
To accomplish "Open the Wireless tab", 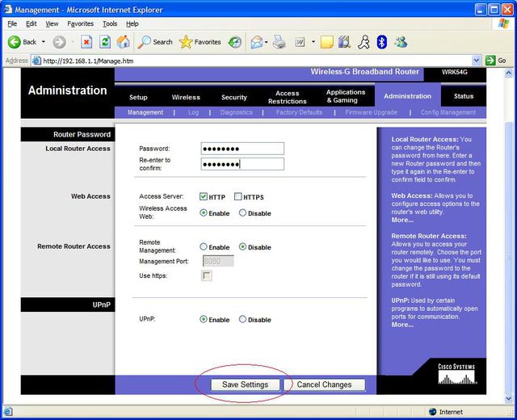I will (186, 97).
